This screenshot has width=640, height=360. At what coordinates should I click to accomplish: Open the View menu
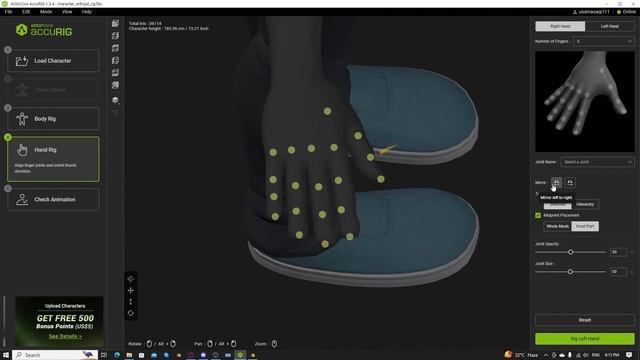click(x=67, y=12)
